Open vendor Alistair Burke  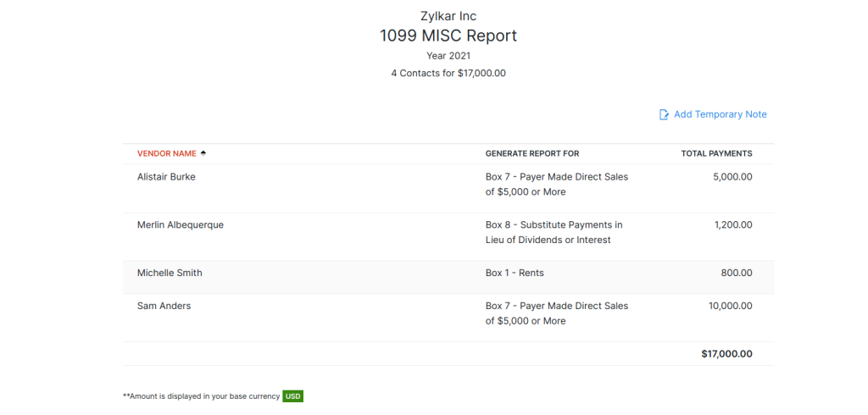click(x=166, y=177)
